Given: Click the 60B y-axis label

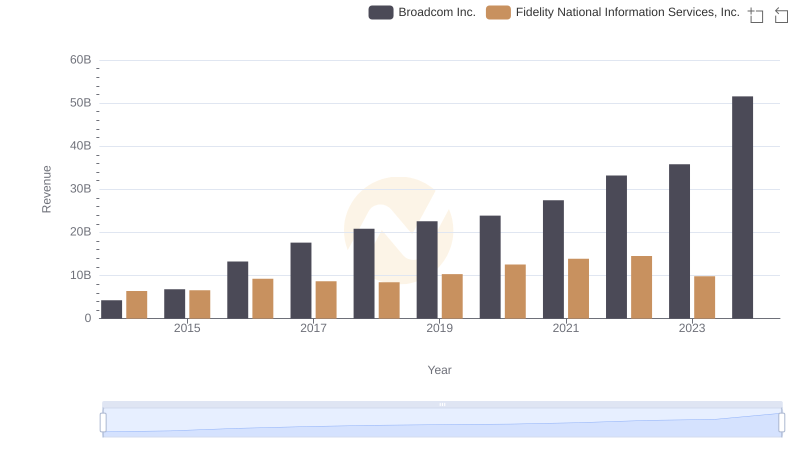Looking at the screenshot, I should pyautogui.click(x=81, y=60).
